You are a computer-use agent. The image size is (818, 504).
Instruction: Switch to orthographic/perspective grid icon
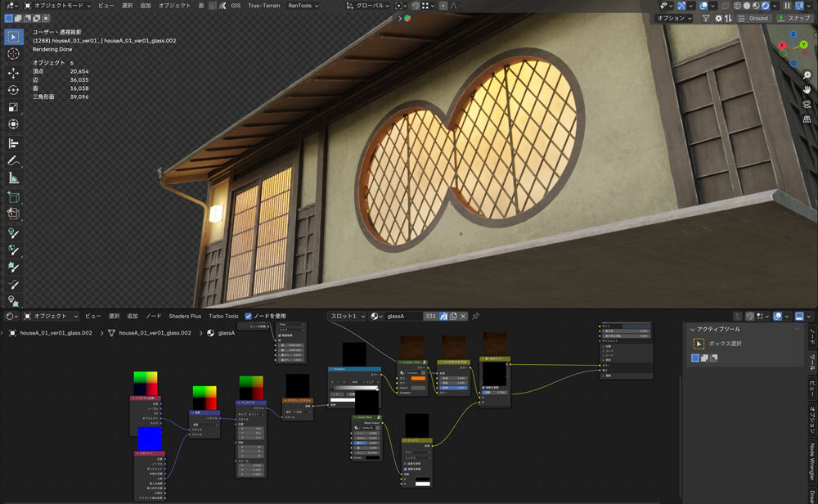pos(807,119)
